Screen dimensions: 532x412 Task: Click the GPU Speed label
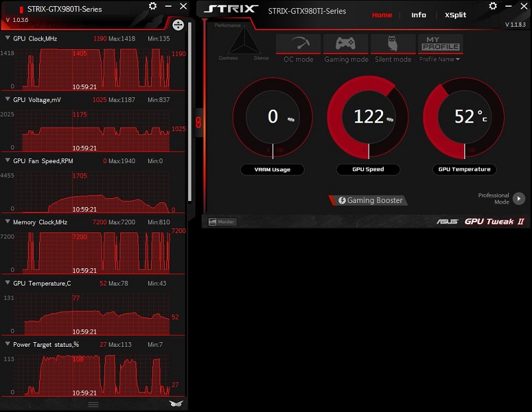368,169
